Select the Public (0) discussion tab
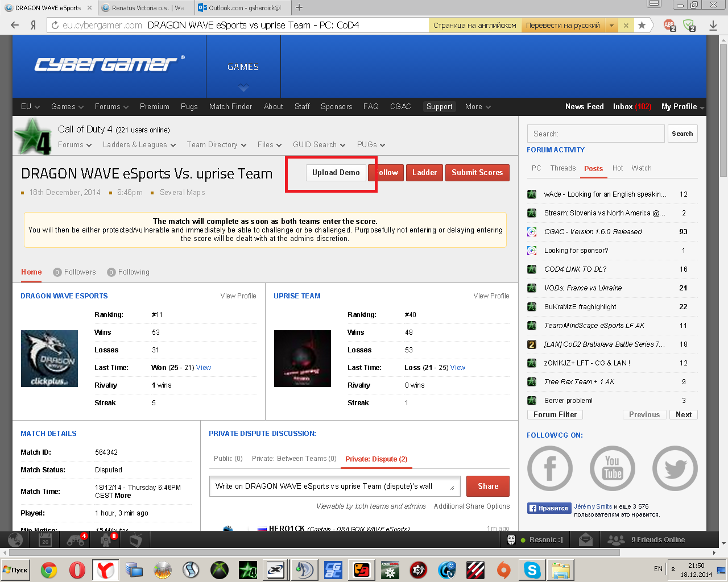 (228, 459)
